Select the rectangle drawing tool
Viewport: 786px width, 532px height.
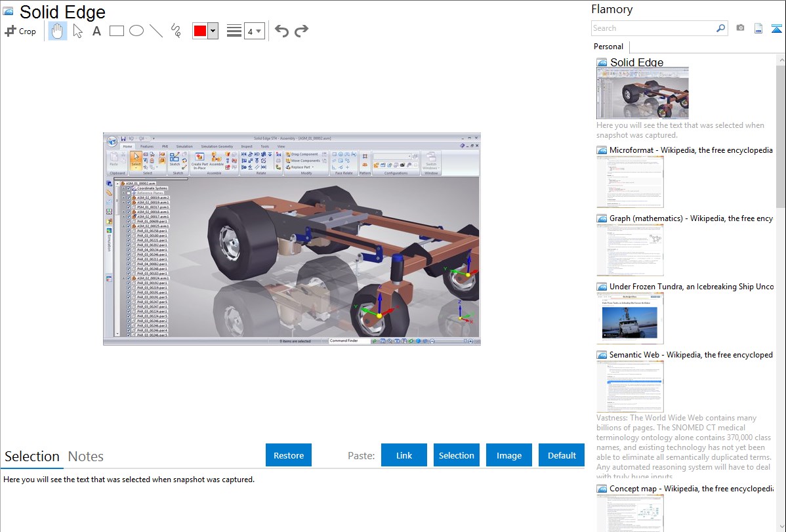(x=116, y=31)
